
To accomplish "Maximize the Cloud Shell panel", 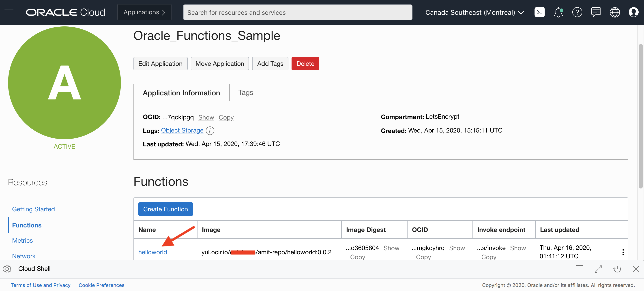I will (x=598, y=269).
